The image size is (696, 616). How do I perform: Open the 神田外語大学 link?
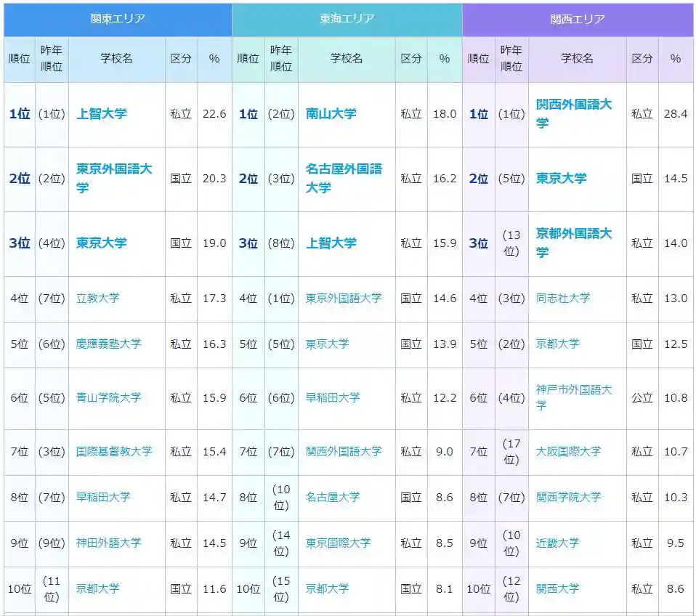click(x=108, y=543)
